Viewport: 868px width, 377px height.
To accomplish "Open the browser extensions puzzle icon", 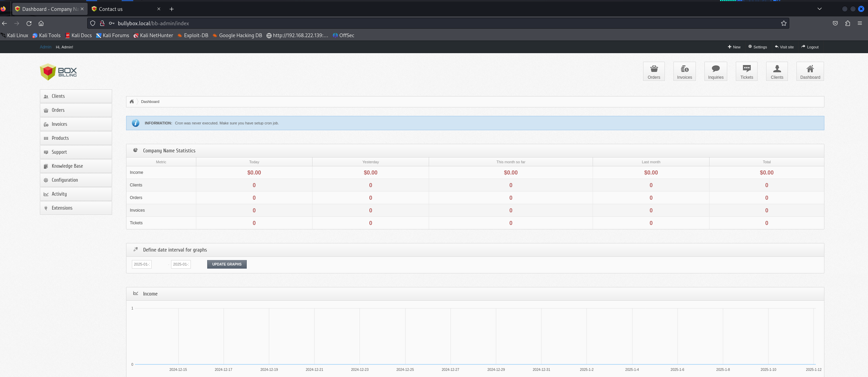I will coord(848,23).
